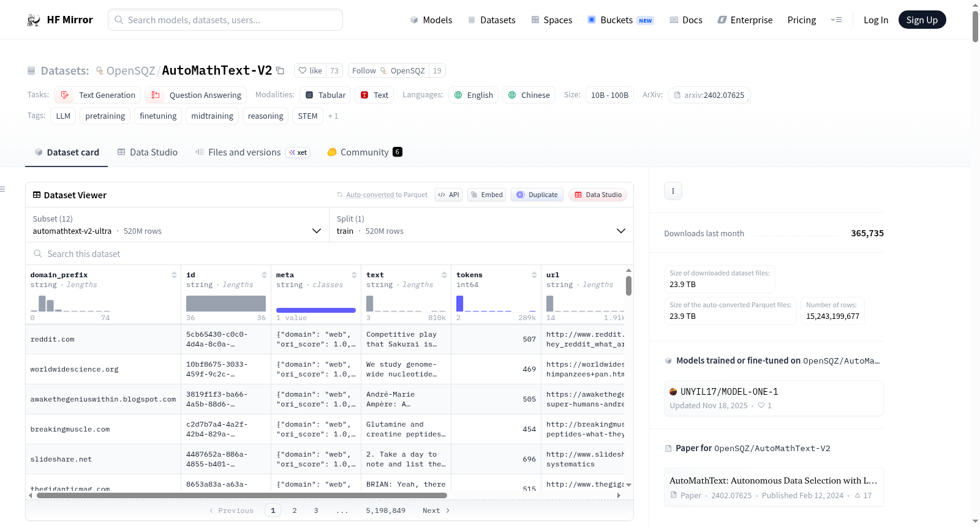Open the Dataset card tab
The height and width of the screenshot is (527, 980).
67,152
